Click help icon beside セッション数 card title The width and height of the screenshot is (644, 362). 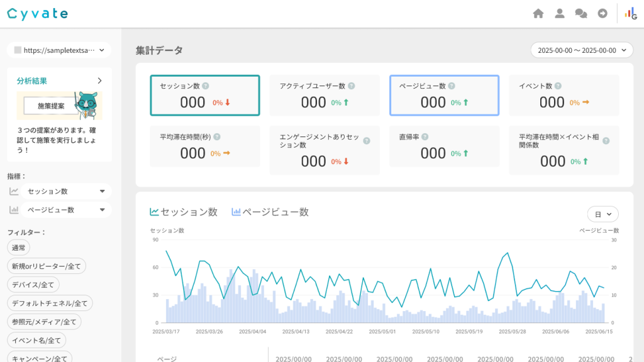206,86
